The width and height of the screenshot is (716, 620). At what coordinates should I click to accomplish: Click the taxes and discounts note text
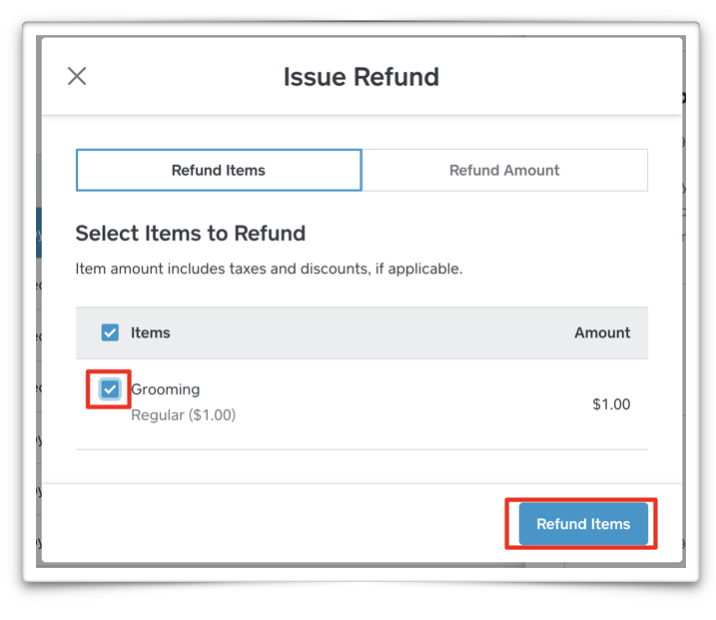click(269, 268)
